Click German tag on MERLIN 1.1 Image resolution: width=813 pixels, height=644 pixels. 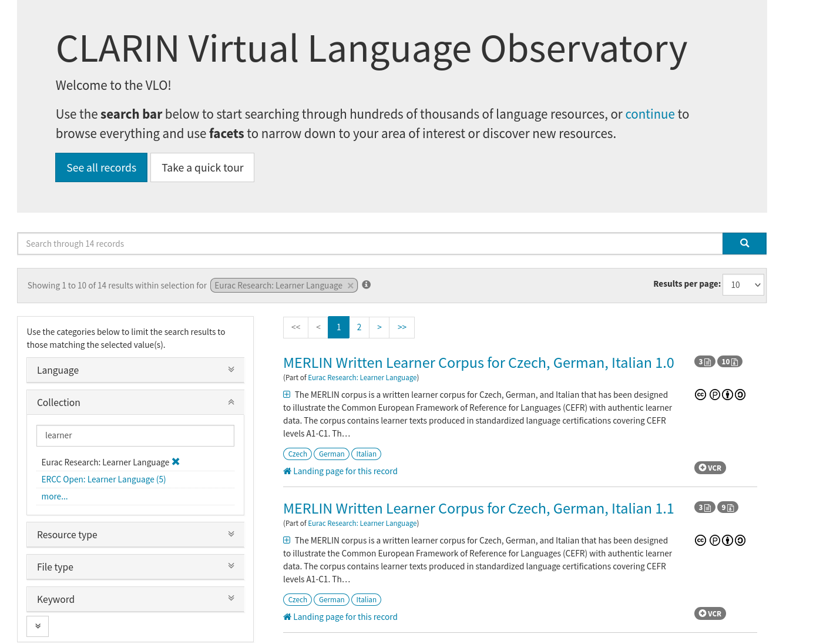point(331,600)
